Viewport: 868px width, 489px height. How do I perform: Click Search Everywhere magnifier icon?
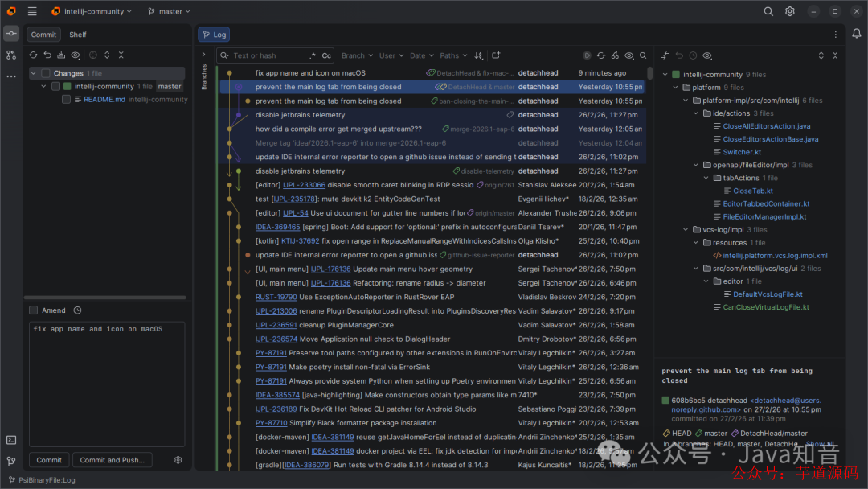768,11
